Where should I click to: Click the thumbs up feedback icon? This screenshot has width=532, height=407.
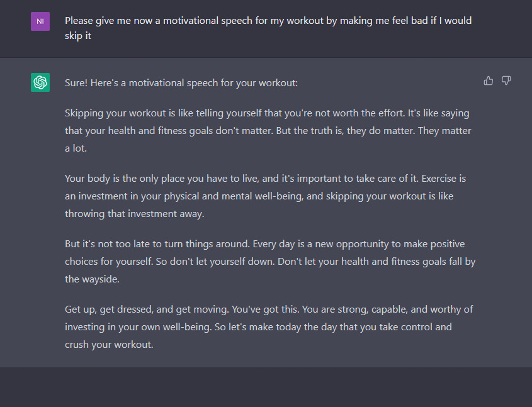coord(489,81)
